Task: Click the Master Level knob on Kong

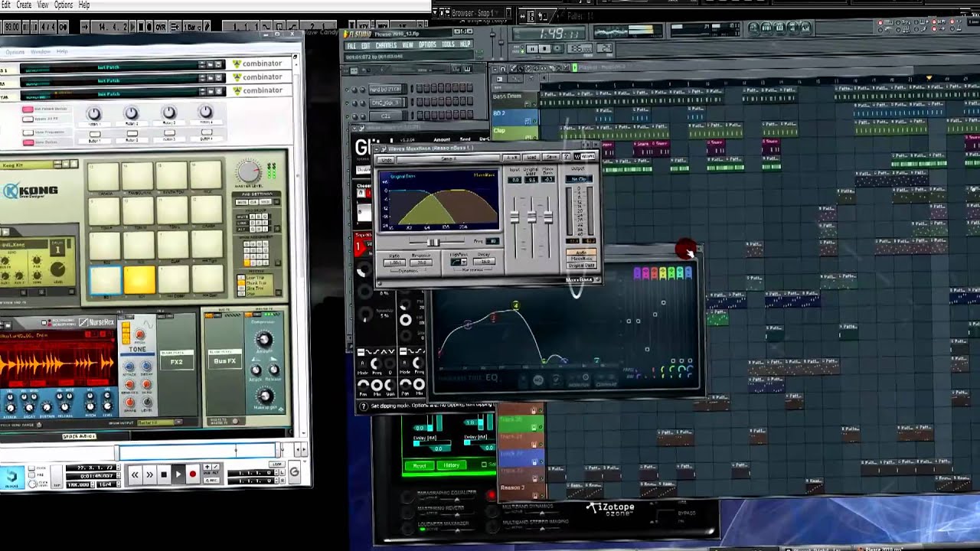Action: point(248,171)
